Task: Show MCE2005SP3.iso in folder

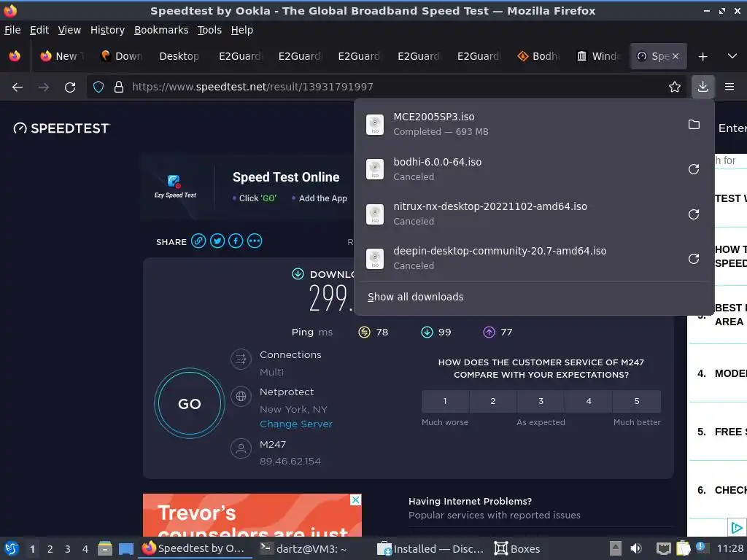Action: (x=694, y=124)
